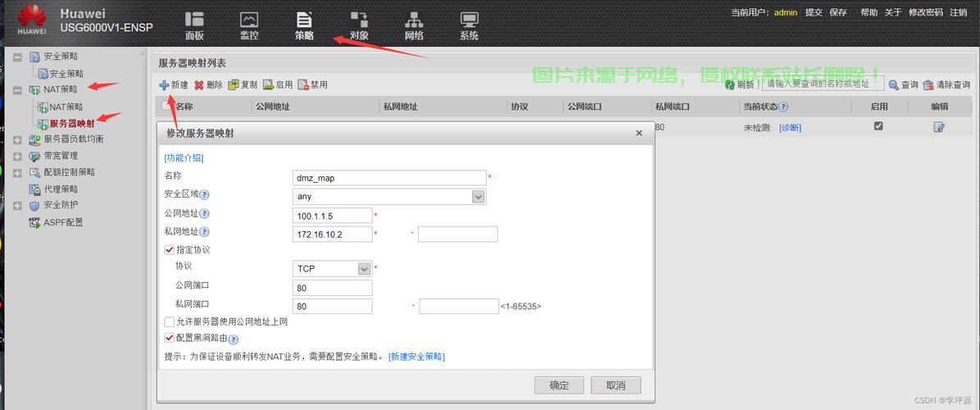Click the 刷新 refresh button
Screen dimensions: 980x410
point(739,85)
